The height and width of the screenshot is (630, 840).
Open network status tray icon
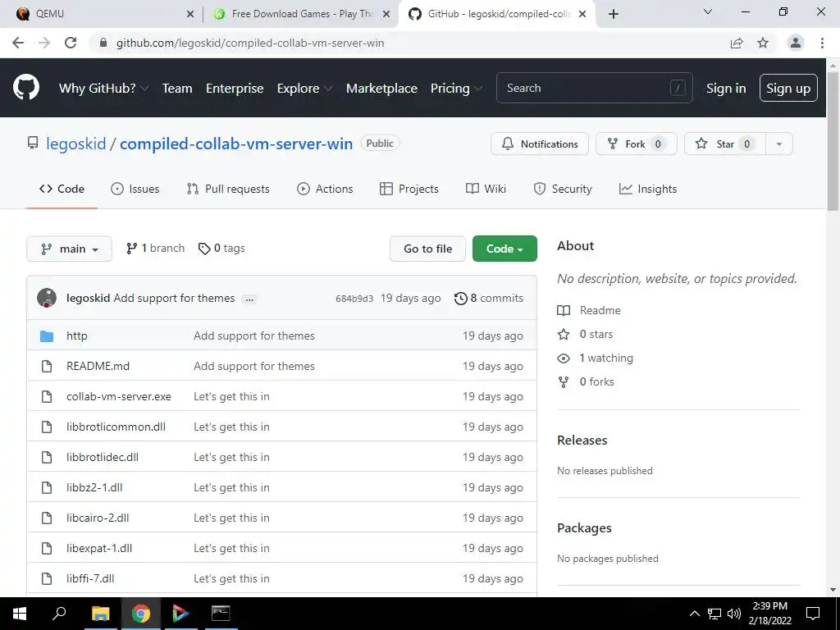714,614
